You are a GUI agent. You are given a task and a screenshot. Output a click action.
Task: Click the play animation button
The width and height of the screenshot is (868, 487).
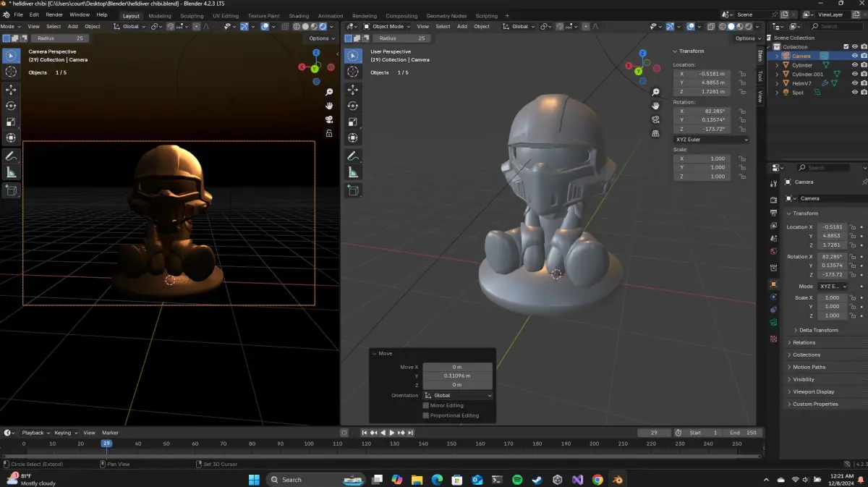392,433
